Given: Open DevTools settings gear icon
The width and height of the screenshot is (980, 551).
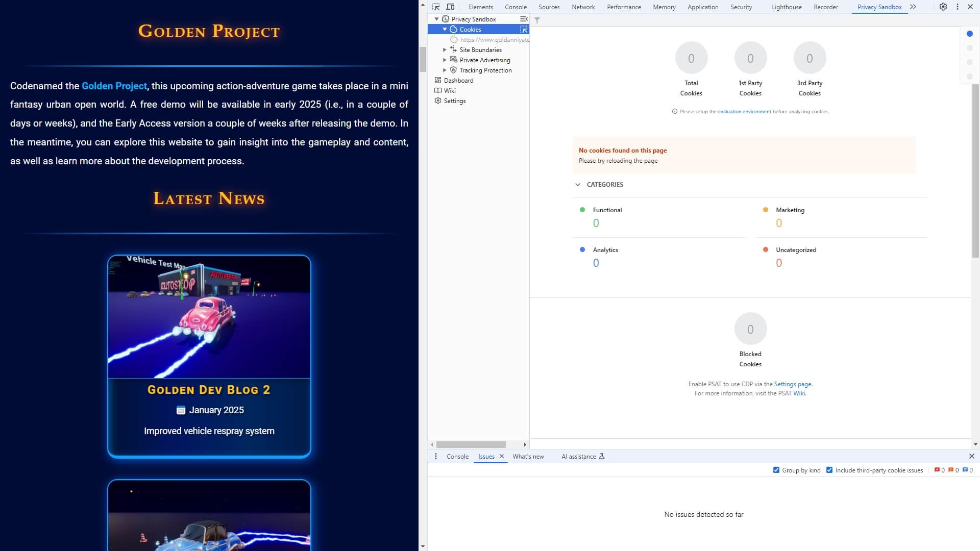Looking at the screenshot, I should 943,7.
